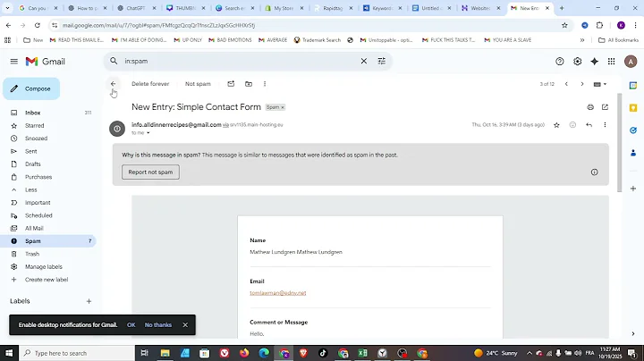Open Google Calendar side panel
Image resolution: width=644 pixels, height=361 pixels.
(x=633, y=85)
